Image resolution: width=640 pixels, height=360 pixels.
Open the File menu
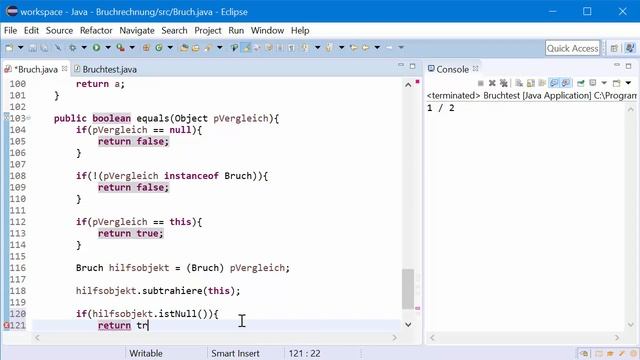coord(10,31)
